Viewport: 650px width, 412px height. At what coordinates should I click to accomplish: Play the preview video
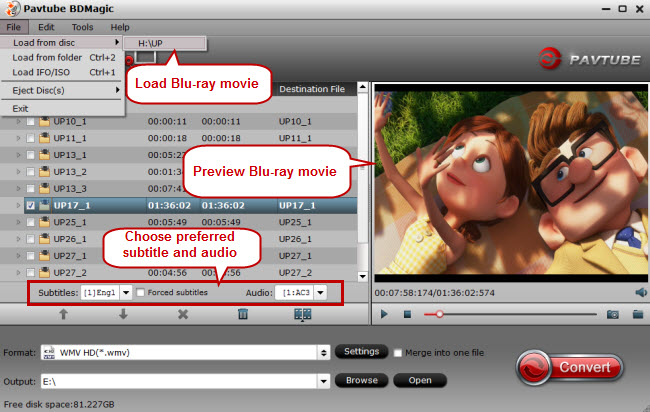click(384, 315)
